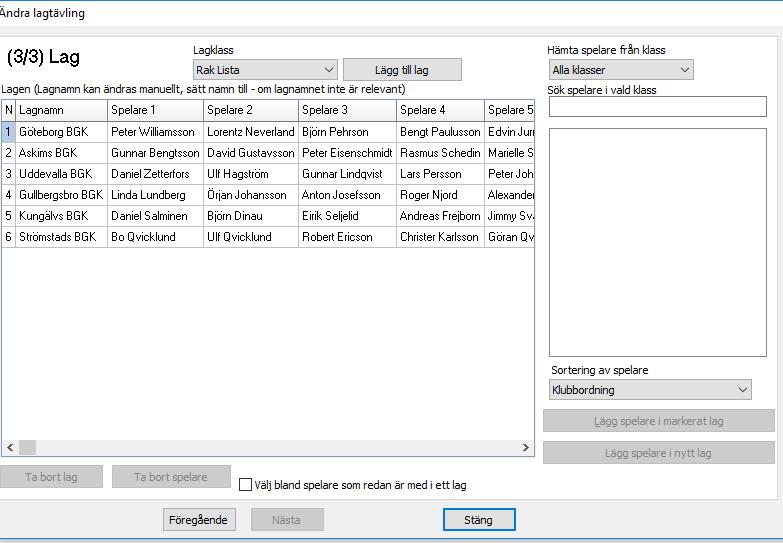Select player Andreas Frejborn
This screenshot has width=783, height=543.
pos(440,216)
